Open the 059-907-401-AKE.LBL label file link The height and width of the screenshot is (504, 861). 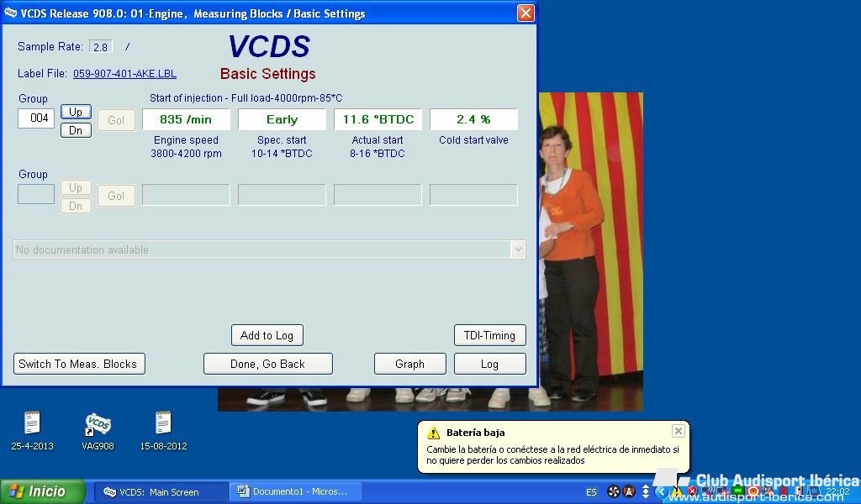pyautogui.click(x=124, y=73)
